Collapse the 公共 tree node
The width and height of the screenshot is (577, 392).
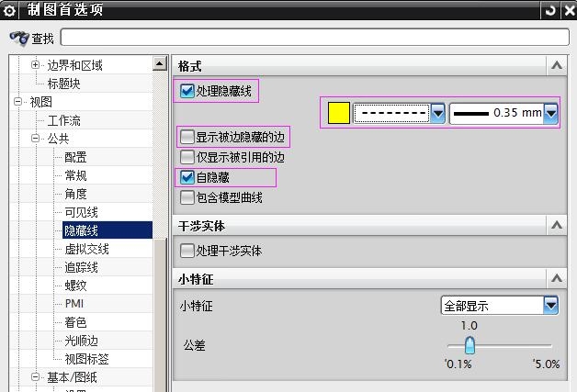(x=35, y=139)
